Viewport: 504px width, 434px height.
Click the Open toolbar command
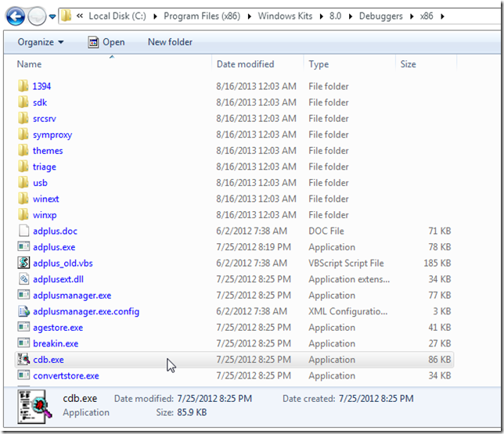tap(106, 42)
